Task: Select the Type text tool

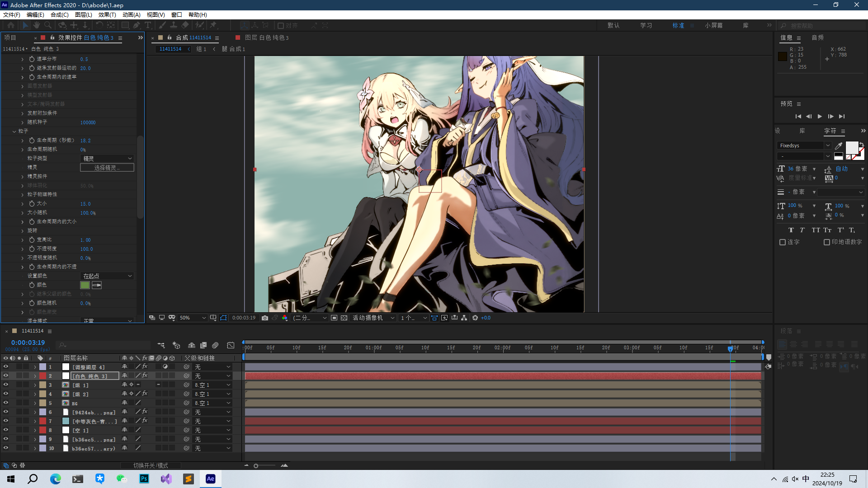Action: (x=148, y=25)
